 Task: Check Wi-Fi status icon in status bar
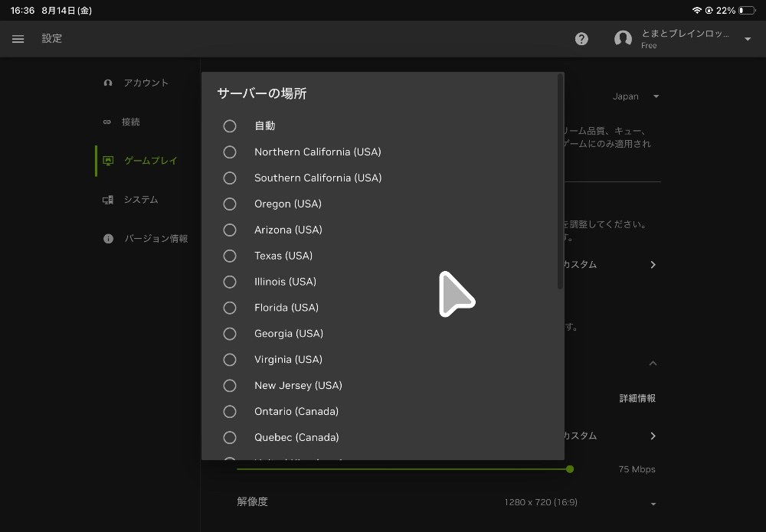[x=696, y=10]
